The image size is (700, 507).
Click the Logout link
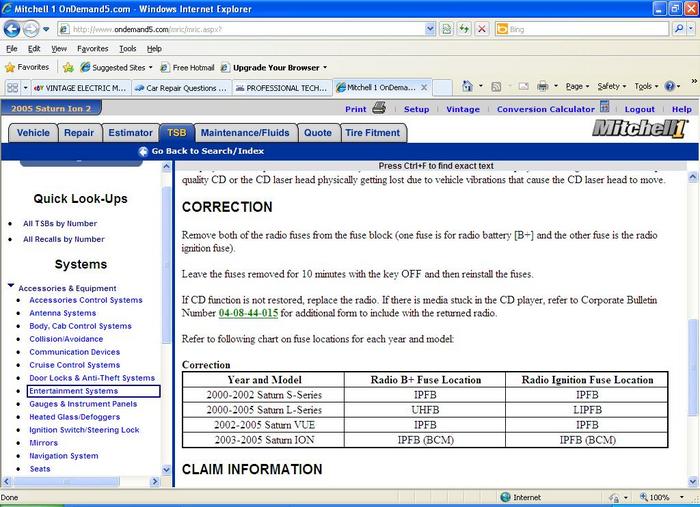pos(639,109)
